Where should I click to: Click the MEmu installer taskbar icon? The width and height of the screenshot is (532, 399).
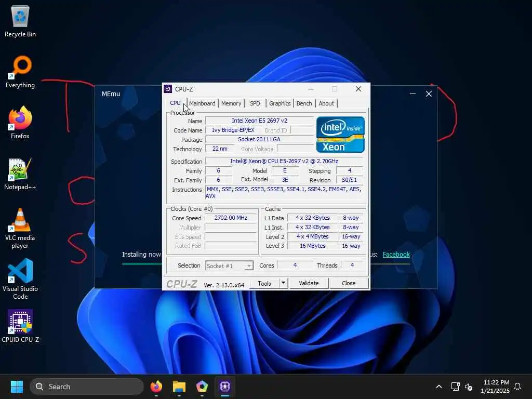pyautogui.click(x=202, y=387)
